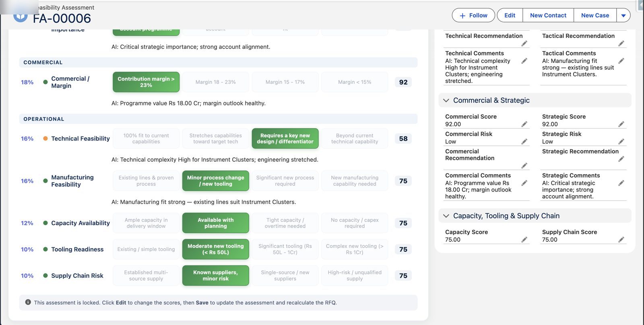Select Margin < 15% option
The height and width of the screenshot is (325, 644).
355,82
